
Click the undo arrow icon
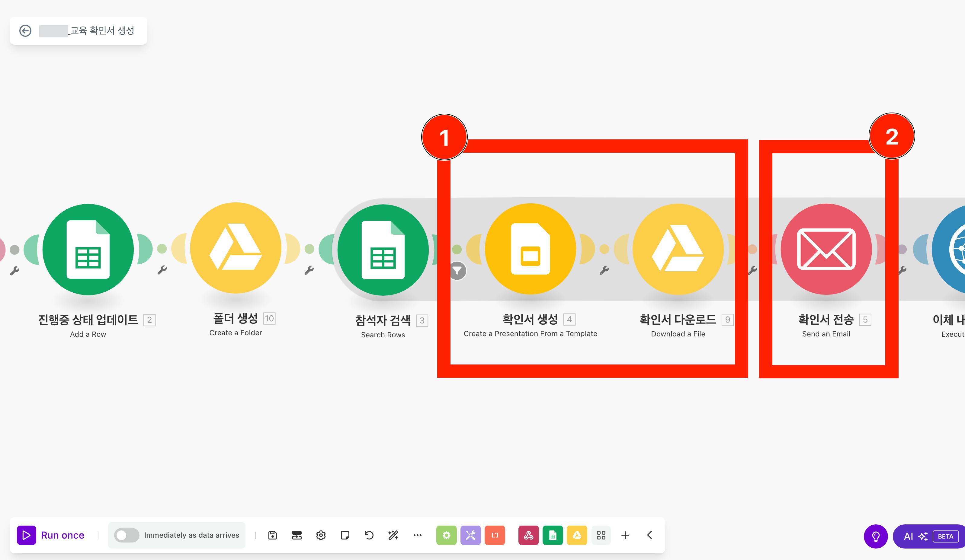[x=369, y=535]
